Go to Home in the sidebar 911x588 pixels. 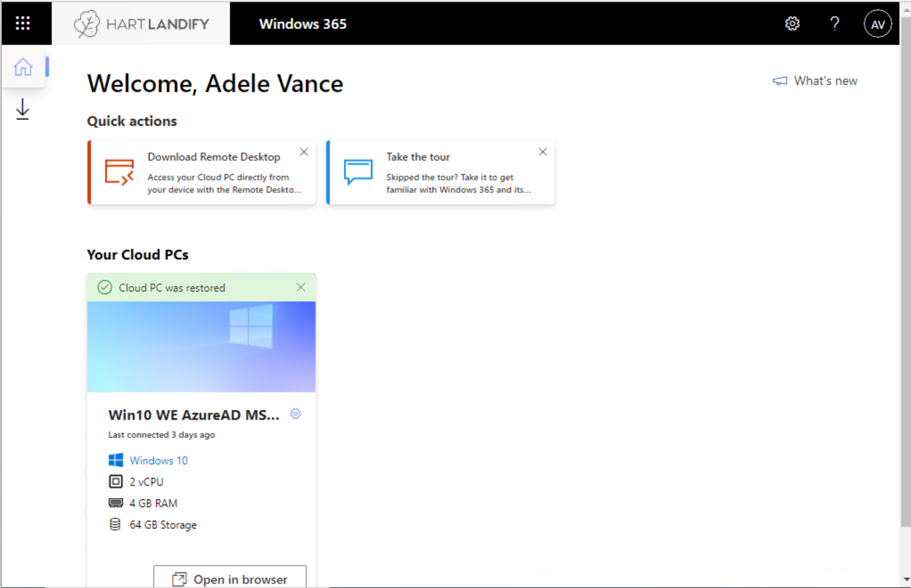(23, 67)
